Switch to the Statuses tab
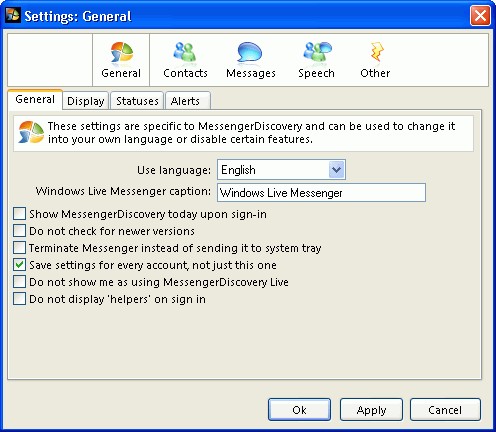This screenshot has height=432, width=496. pos(137,101)
